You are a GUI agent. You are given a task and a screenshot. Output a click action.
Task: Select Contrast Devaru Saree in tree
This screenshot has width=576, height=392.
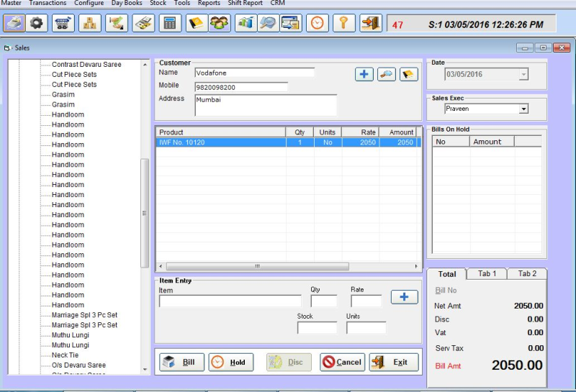pos(86,64)
